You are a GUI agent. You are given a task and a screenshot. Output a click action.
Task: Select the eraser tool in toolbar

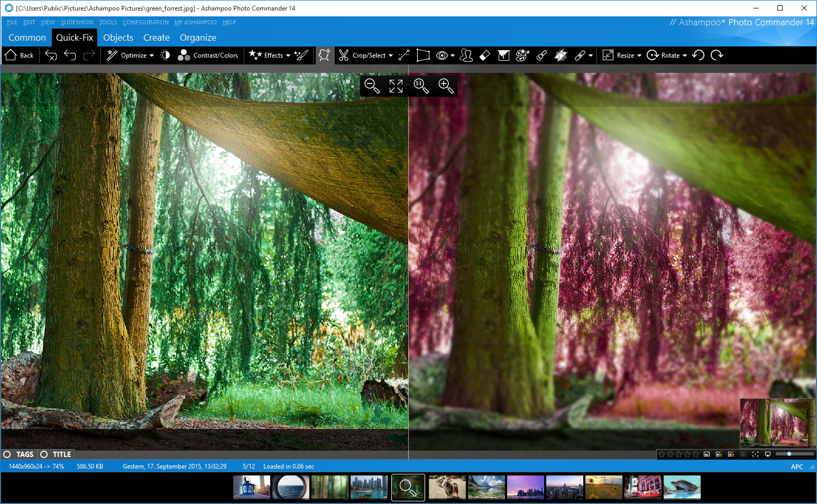485,55
